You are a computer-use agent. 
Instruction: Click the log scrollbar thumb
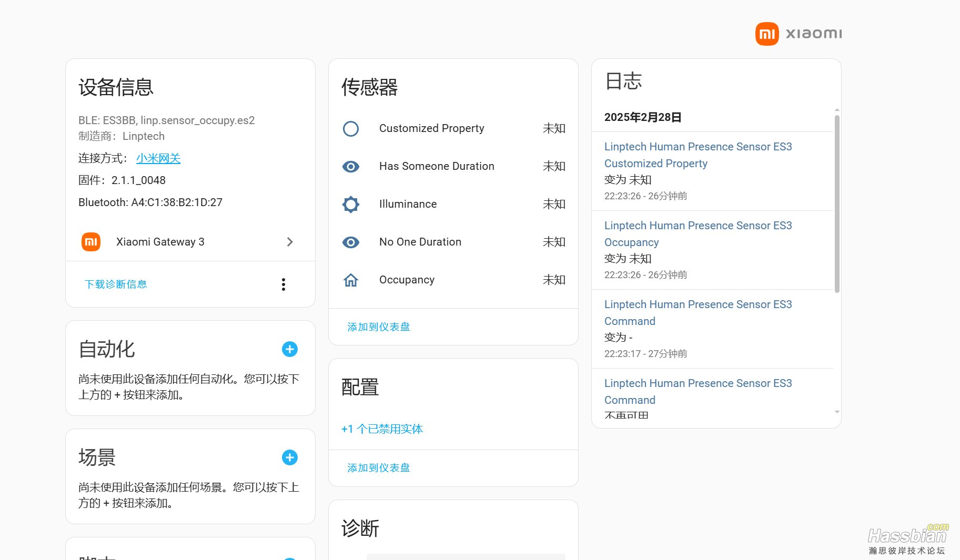click(837, 203)
